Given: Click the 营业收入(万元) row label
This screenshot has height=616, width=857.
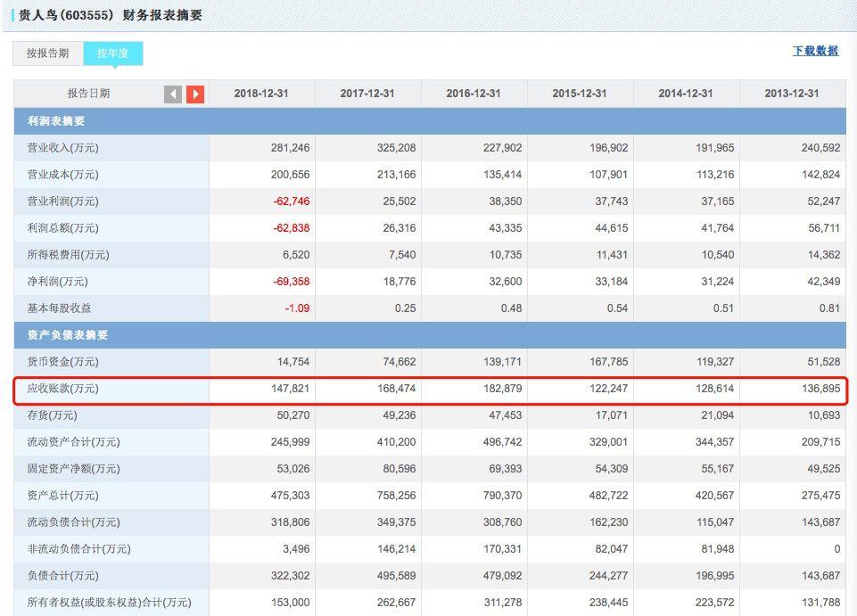Looking at the screenshot, I should (x=62, y=148).
